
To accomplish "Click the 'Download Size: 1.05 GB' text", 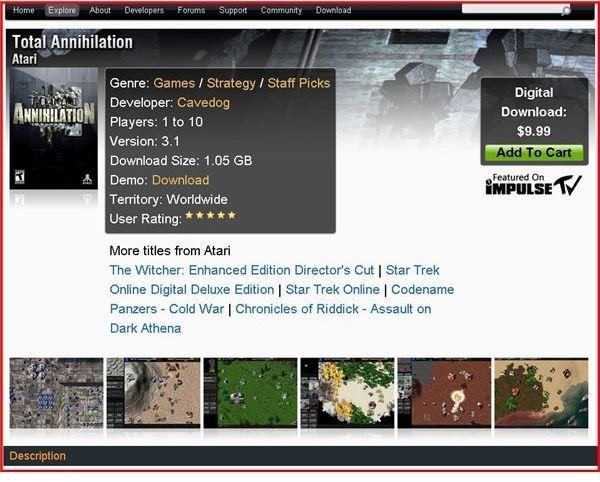I will click(x=181, y=161).
